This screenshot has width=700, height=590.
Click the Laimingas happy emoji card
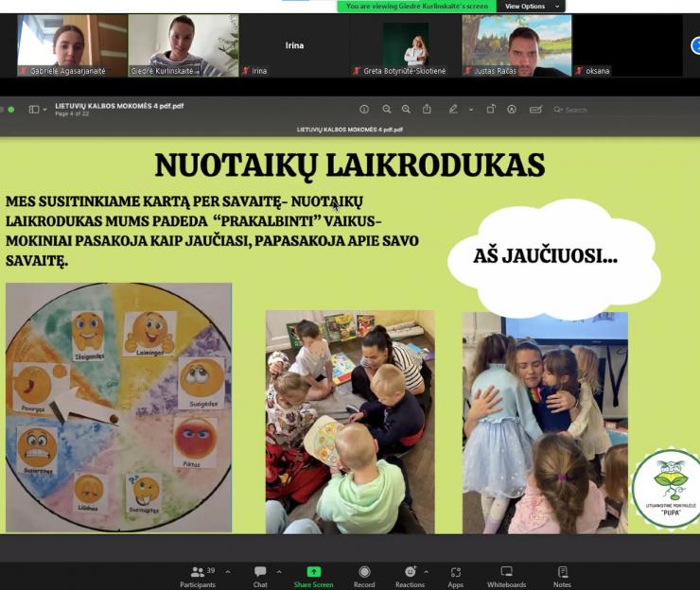pyautogui.click(x=149, y=335)
